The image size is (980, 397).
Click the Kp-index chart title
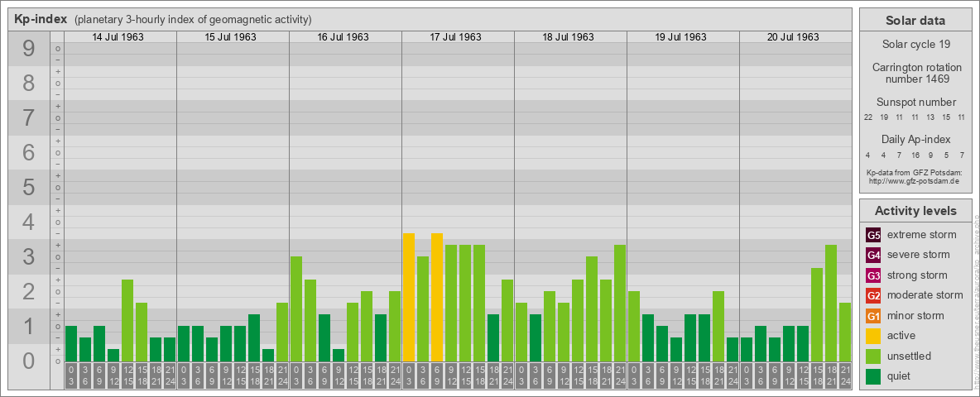coord(41,19)
